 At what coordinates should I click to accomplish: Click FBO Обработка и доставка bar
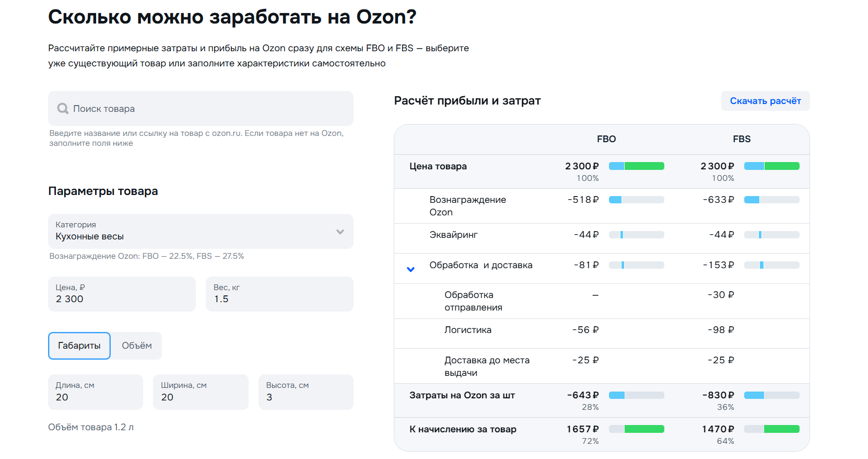click(637, 265)
